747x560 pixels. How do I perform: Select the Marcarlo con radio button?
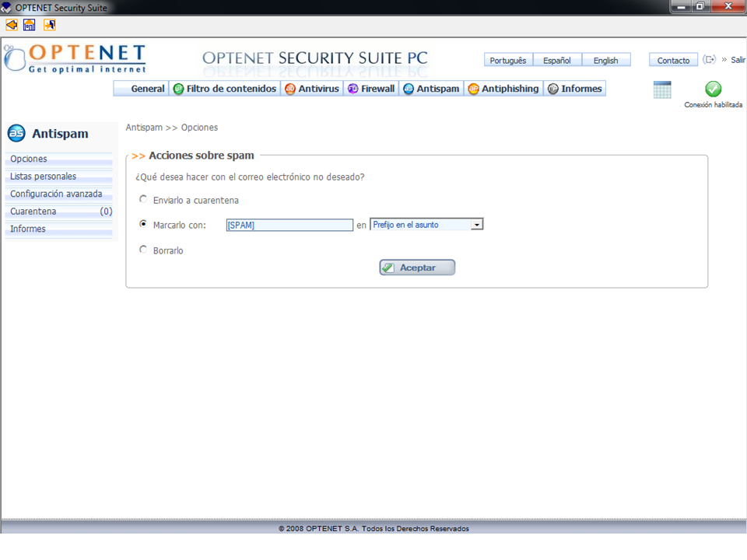click(x=142, y=224)
